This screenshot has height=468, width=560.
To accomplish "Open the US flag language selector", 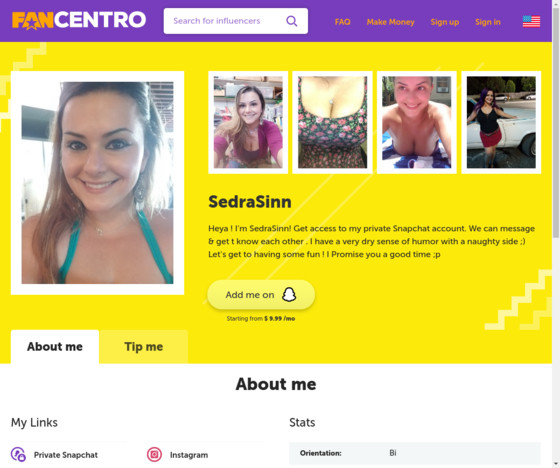I will click(x=531, y=21).
